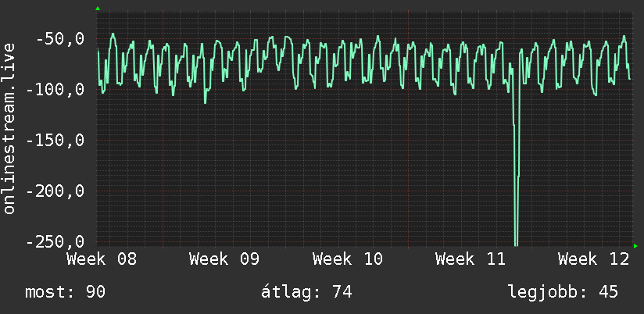Click the green arrow at x-axis end
This screenshot has width=644, height=314.
(635, 246)
